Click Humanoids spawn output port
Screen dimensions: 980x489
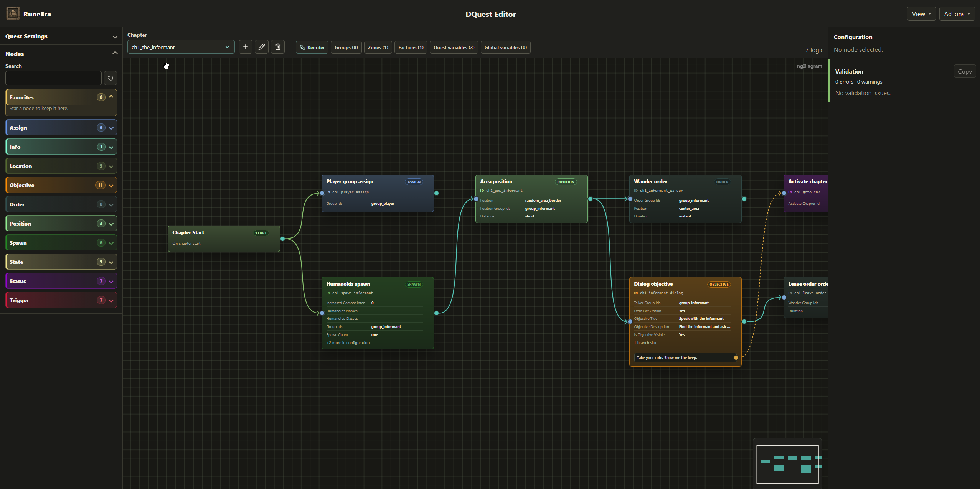(437, 313)
